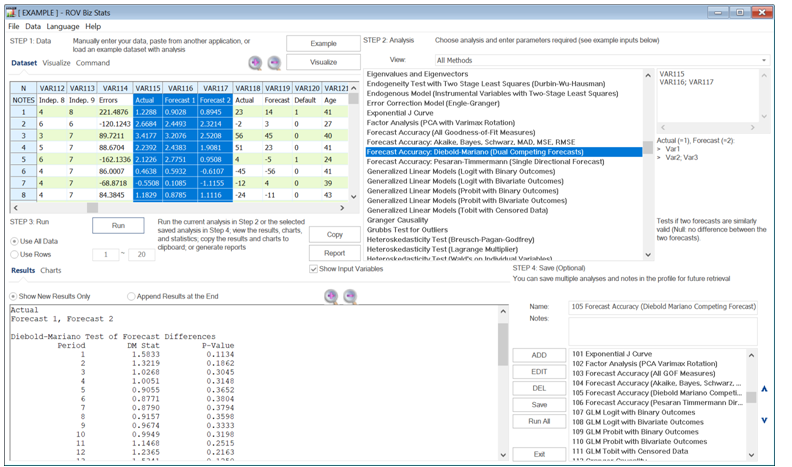Image resolution: width=792 pixels, height=467 pixels.
Task: Select Forecast Accuracy: Pesaran-Timmermann method
Action: click(485, 162)
